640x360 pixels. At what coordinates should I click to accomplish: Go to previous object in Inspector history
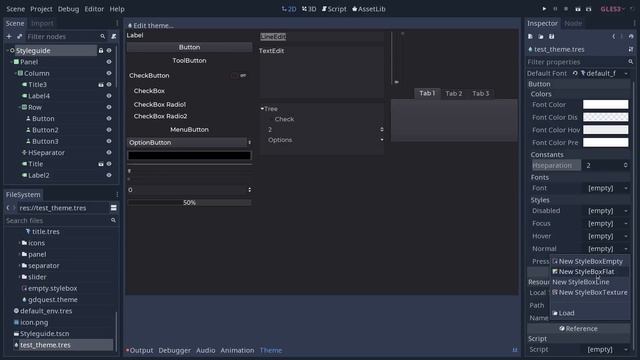pyautogui.click(x=613, y=37)
